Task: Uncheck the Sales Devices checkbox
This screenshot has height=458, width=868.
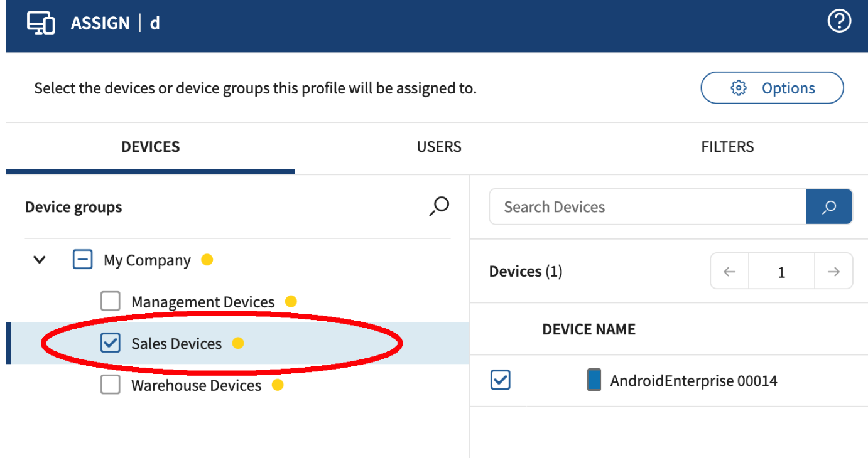Action: 111,343
